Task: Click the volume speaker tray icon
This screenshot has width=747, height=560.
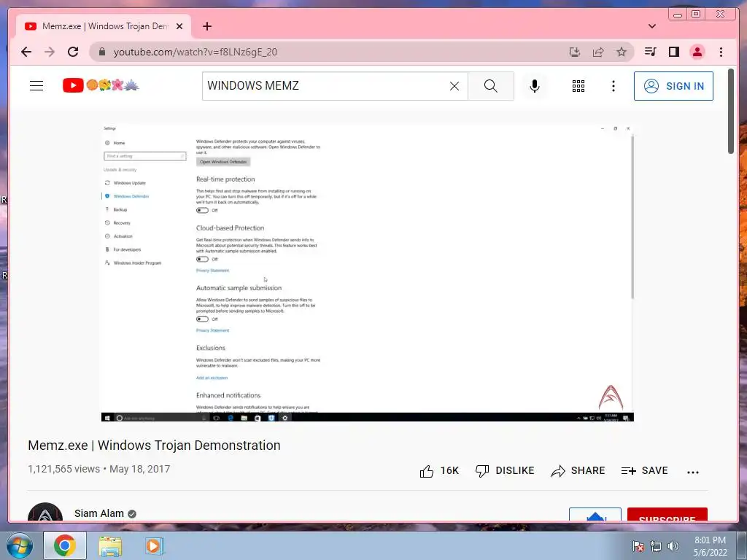Action: point(673,546)
